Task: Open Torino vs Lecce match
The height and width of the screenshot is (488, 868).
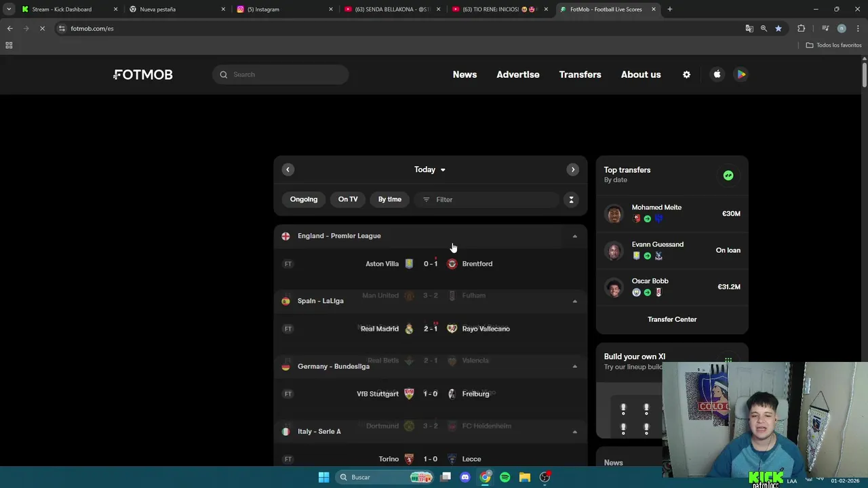Action: click(x=431, y=459)
